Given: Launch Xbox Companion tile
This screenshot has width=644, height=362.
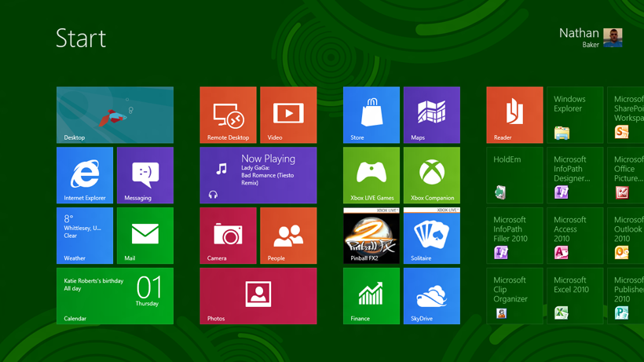Looking at the screenshot, I should coord(432,175).
